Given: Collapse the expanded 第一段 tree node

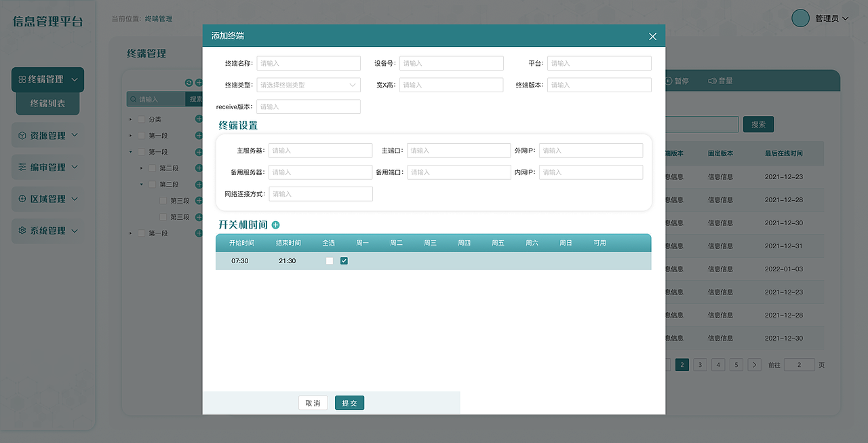Looking at the screenshot, I should (131, 152).
